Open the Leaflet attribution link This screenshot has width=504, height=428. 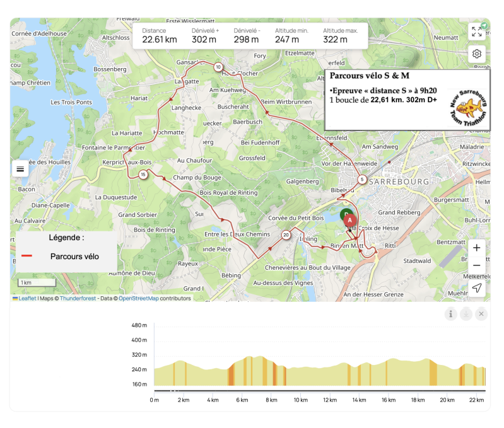(27, 298)
